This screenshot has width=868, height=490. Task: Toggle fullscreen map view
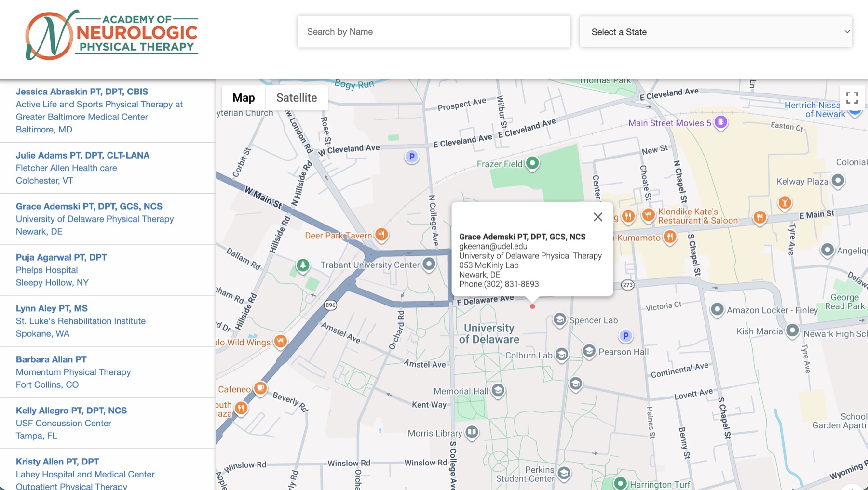coord(852,98)
